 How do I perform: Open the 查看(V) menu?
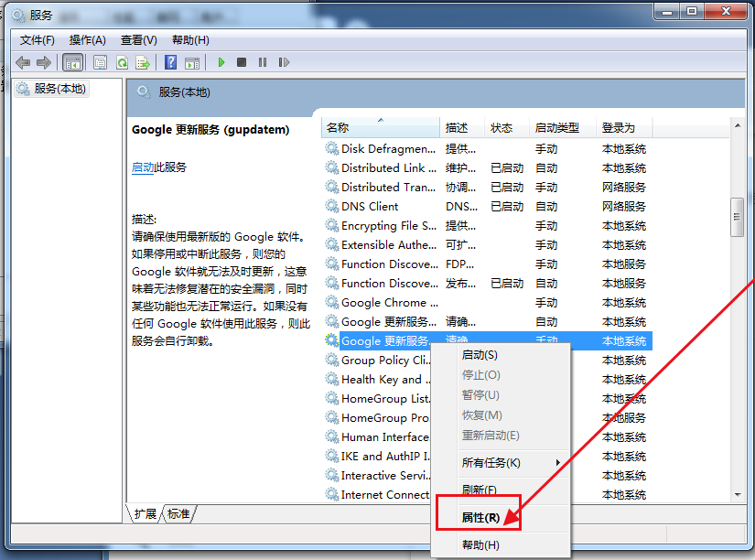(139, 40)
